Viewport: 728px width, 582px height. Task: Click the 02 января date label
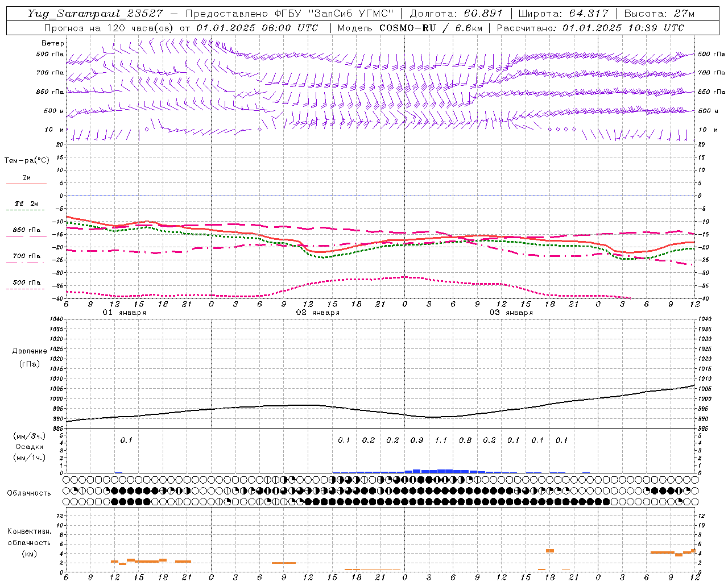tap(318, 313)
